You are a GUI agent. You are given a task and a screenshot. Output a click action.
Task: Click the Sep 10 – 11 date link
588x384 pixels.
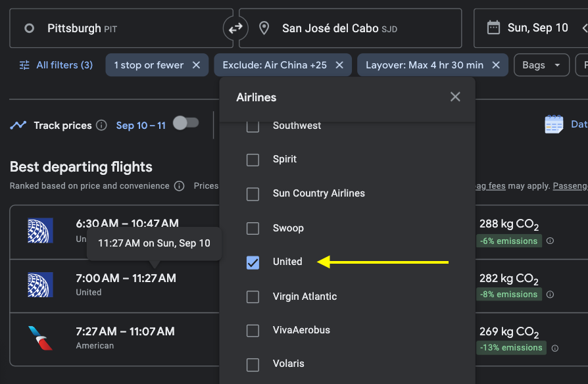tap(141, 126)
